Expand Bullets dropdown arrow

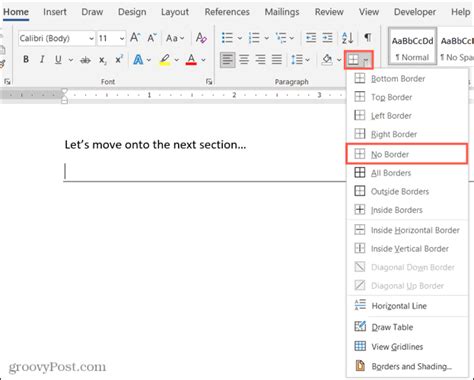[x=239, y=38]
